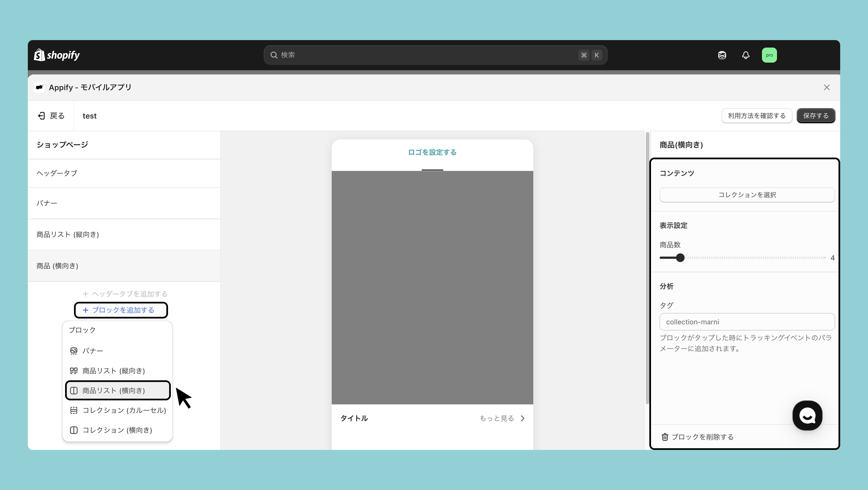Click the preview vertical scrollbar
The width and height of the screenshot is (868, 490).
coord(647,268)
